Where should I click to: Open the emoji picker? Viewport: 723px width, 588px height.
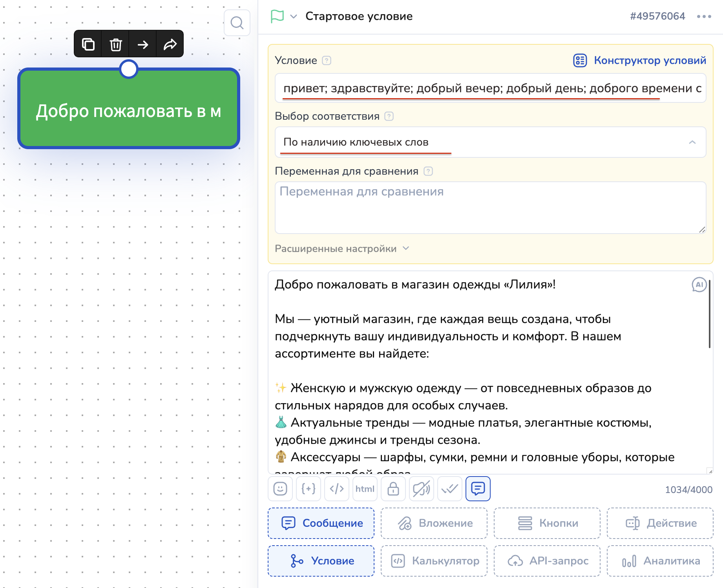pos(280,489)
